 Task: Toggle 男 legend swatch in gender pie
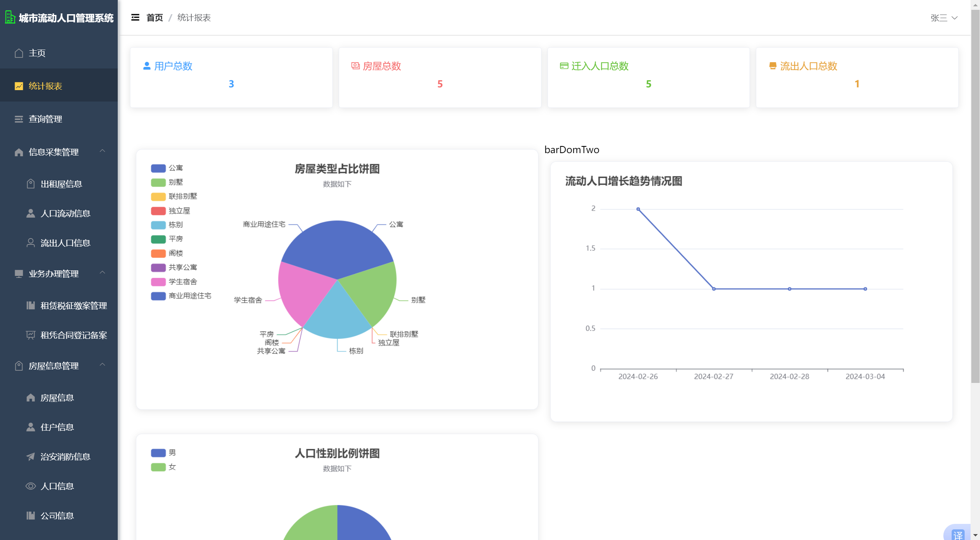click(158, 453)
